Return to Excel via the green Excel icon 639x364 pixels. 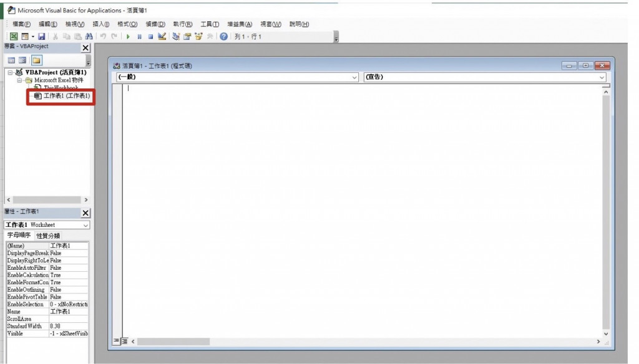[x=14, y=37]
